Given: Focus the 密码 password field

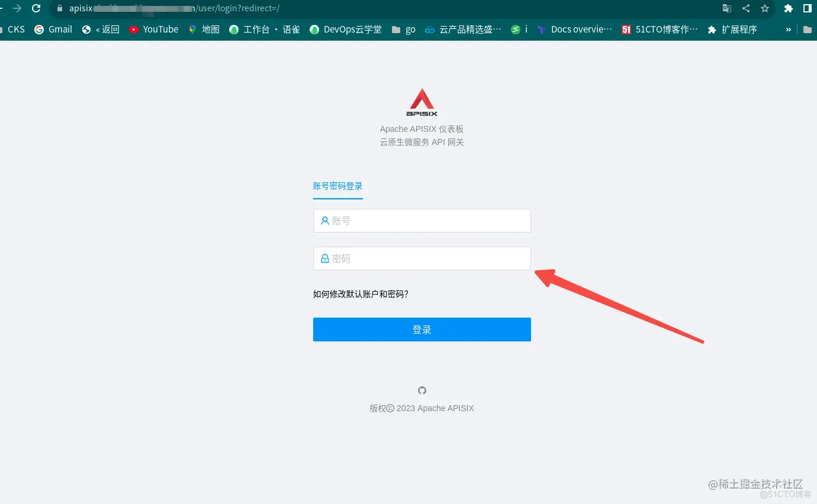Looking at the screenshot, I should [x=422, y=259].
